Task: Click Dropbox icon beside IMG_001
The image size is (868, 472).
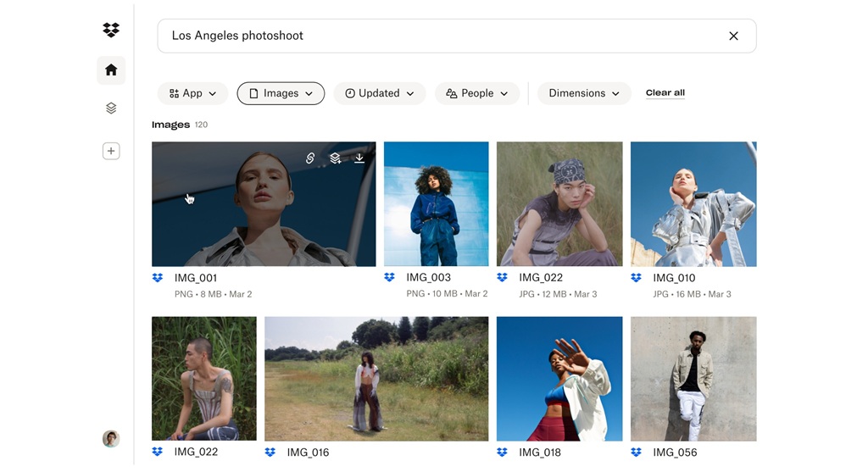Action: point(158,278)
